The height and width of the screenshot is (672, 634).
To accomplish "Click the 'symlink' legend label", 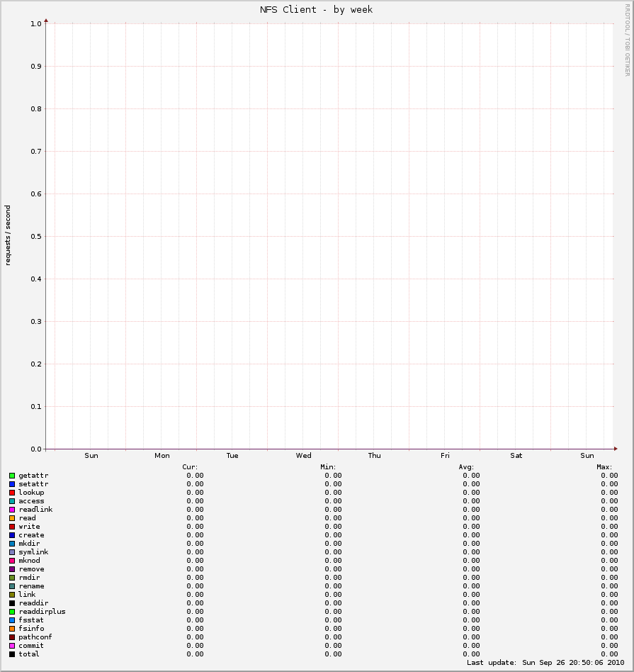I will pyautogui.click(x=33, y=552).
